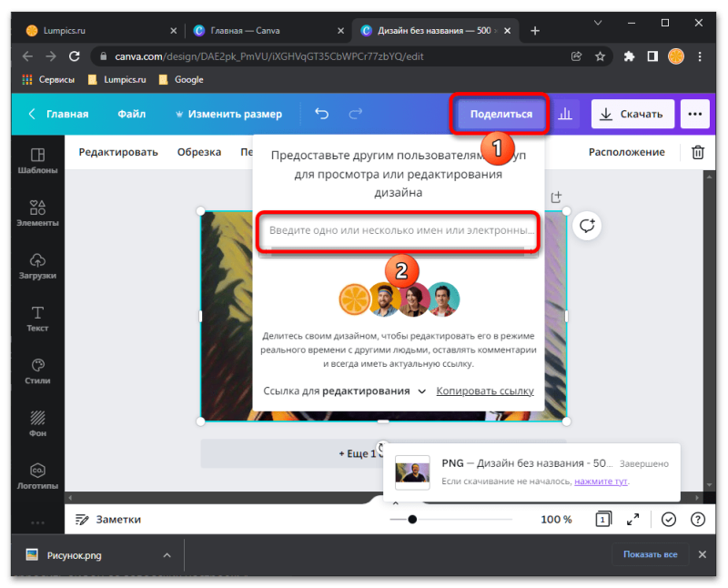This screenshot has height=588, width=728.
Task: Open Chrome extensions puzzle icon
Action: [629, 56]
